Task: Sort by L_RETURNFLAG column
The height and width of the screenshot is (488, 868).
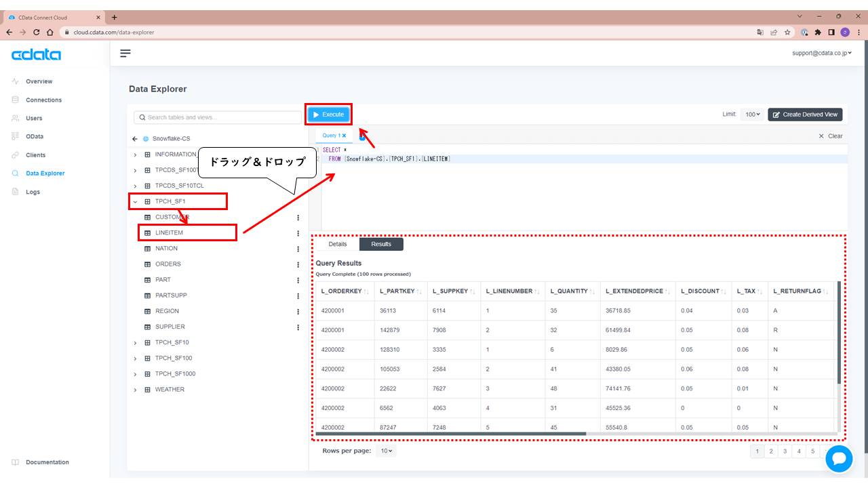Action: [826, 291]
